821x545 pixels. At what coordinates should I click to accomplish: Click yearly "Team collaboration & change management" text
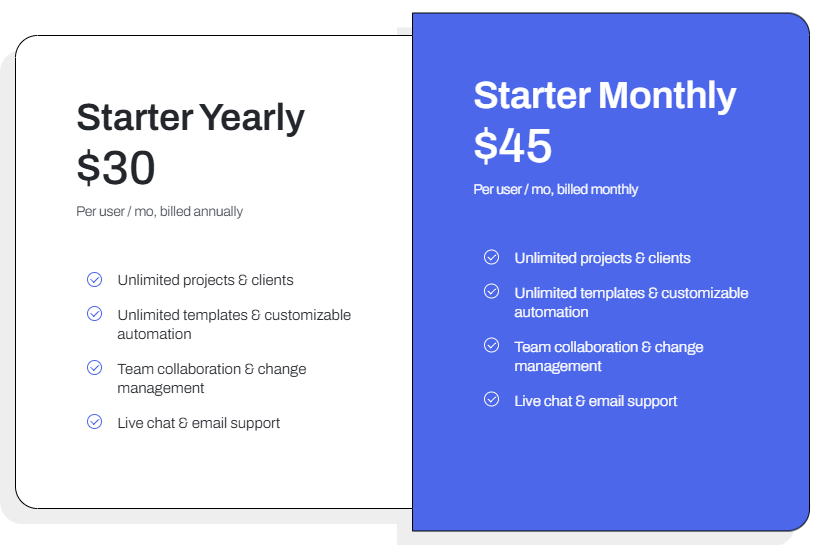click(211, 378)
